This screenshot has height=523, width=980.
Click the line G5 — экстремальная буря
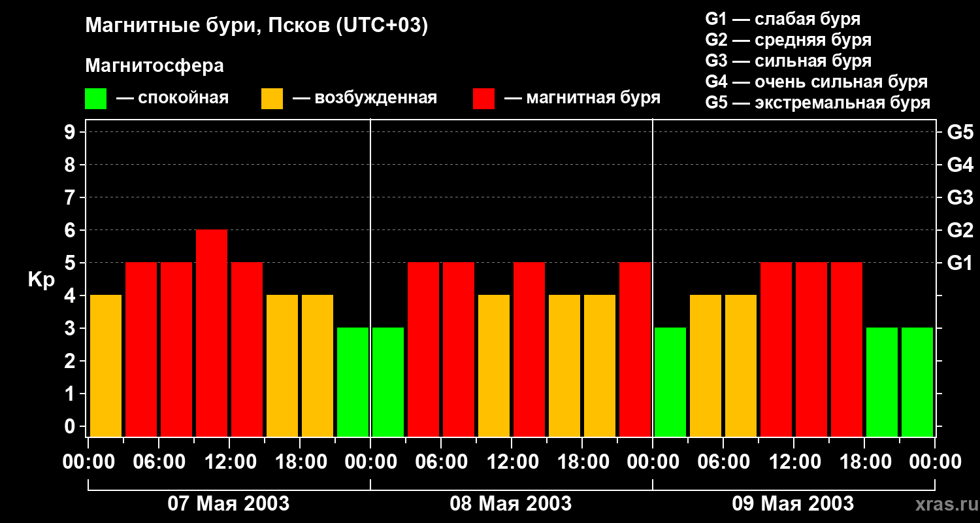(818, 103)
